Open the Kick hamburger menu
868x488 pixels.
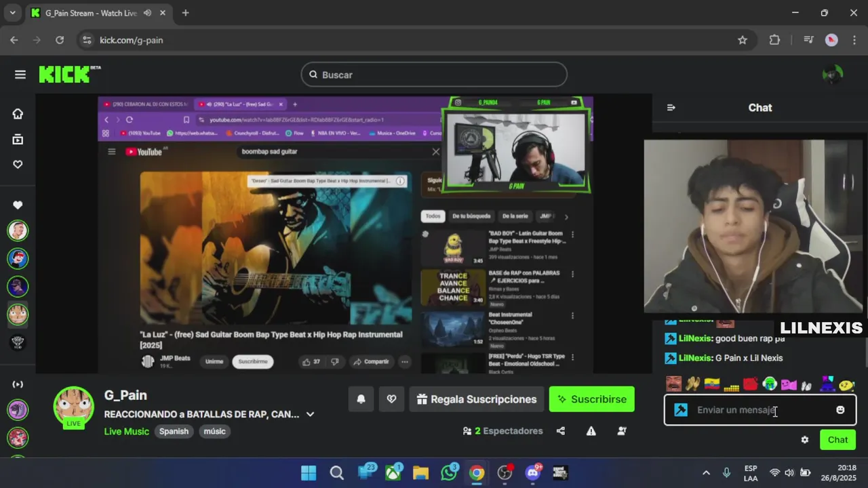[x=20, y=75]
